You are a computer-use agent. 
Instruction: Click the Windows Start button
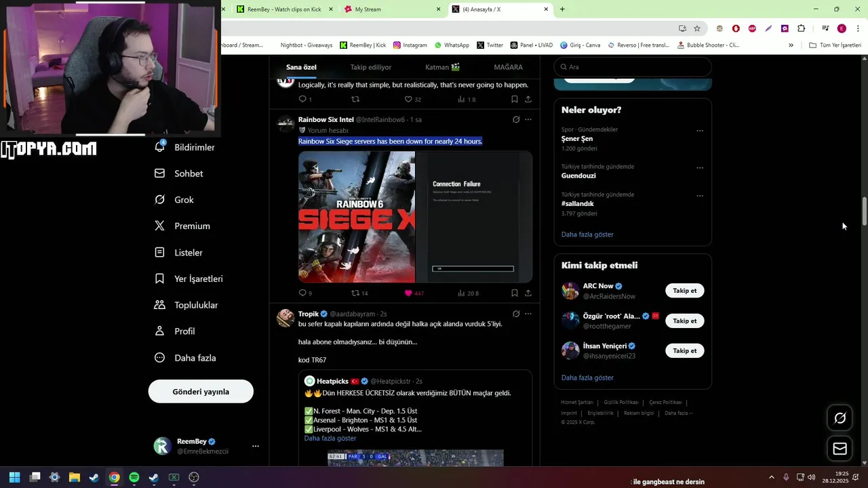(15, 477)
